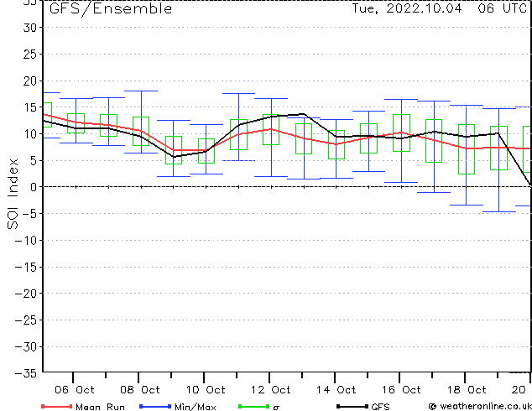
Task: Click the blue Min/Max legend swatch
Action: (155, 406)
